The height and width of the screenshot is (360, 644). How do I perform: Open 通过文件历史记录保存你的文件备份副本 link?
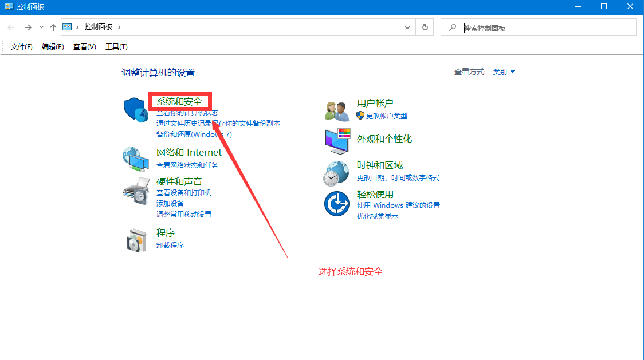point(218,124)
